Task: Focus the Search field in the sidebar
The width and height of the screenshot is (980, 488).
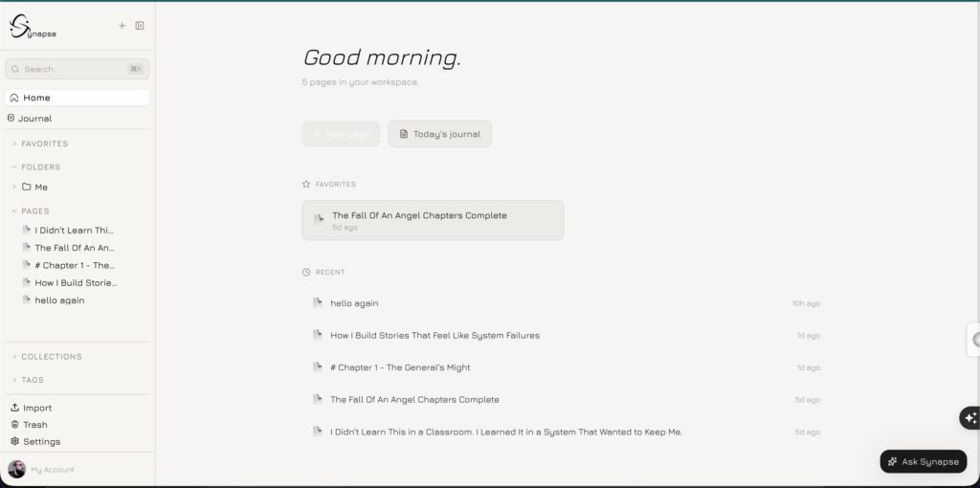Action: click(x=78, y=69)
